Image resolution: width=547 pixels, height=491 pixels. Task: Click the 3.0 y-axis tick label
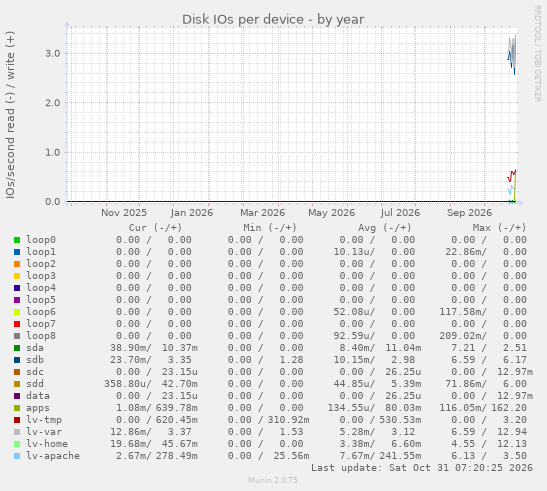(52, 53)
